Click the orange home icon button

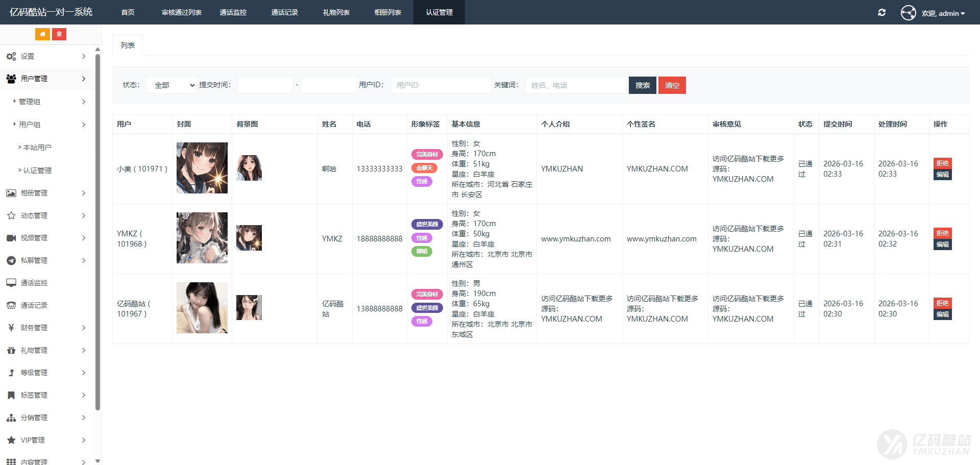coord(42,34)
